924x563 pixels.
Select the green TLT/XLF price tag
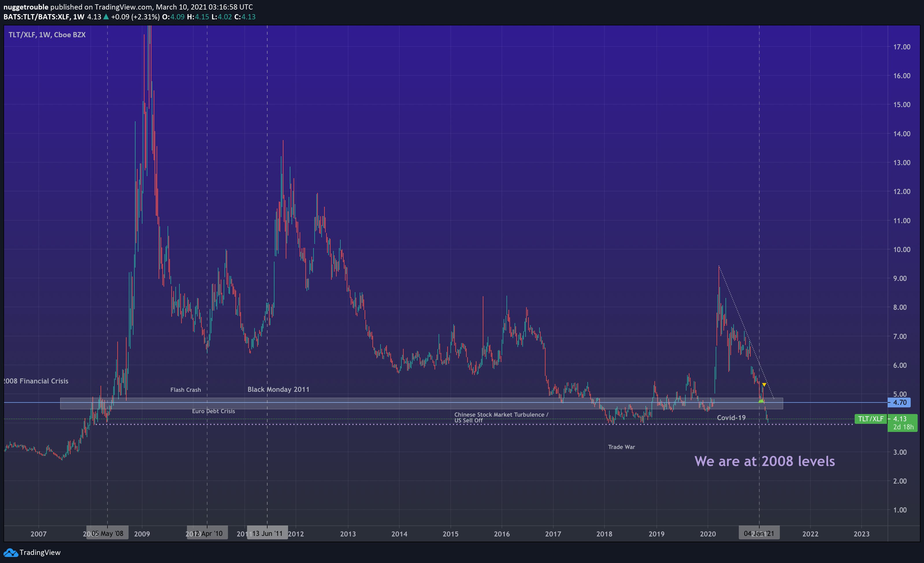[x=870, y=419]
